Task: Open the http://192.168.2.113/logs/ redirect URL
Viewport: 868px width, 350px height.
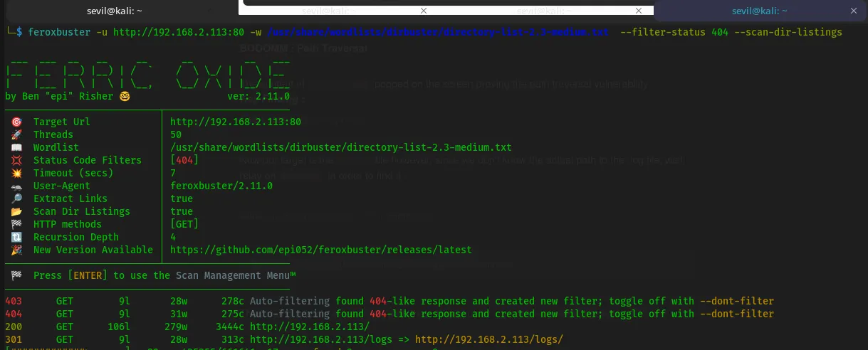Action: 488,340
